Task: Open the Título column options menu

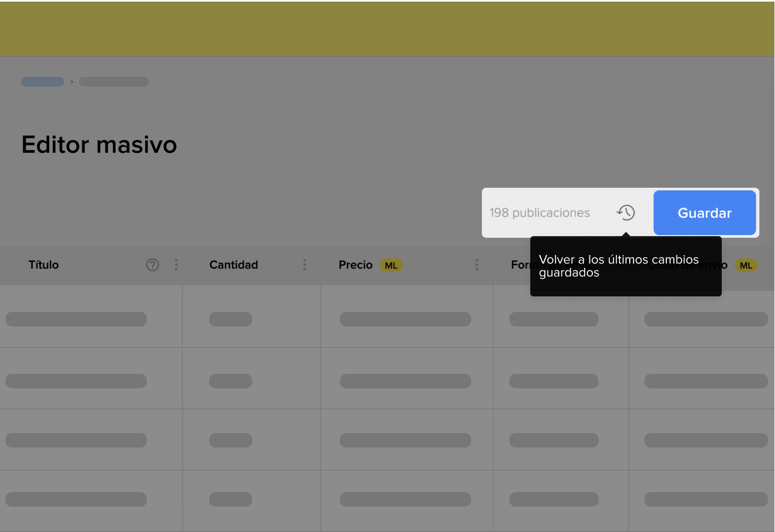Action: (x=176, y=265)
